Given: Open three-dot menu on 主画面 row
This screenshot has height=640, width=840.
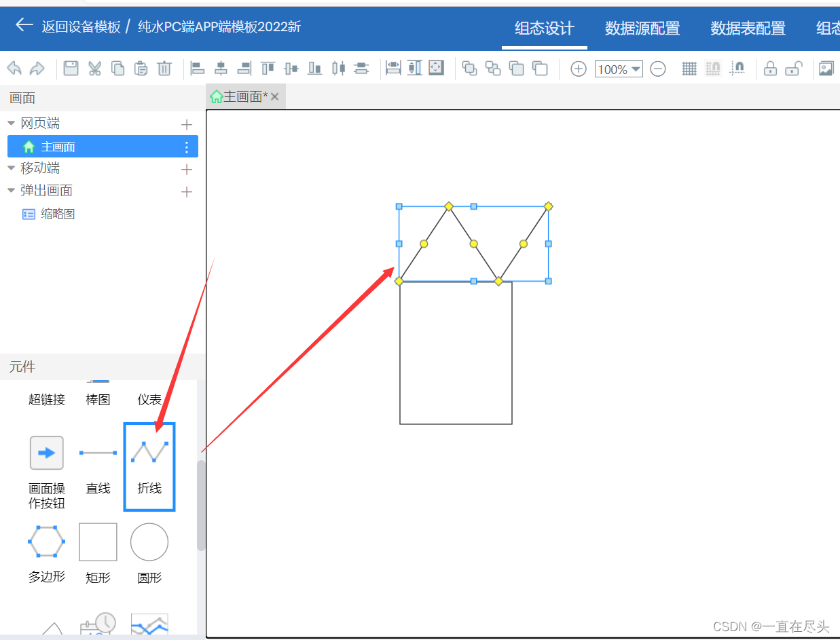Looking at the screenshot, I should point(187,147).
